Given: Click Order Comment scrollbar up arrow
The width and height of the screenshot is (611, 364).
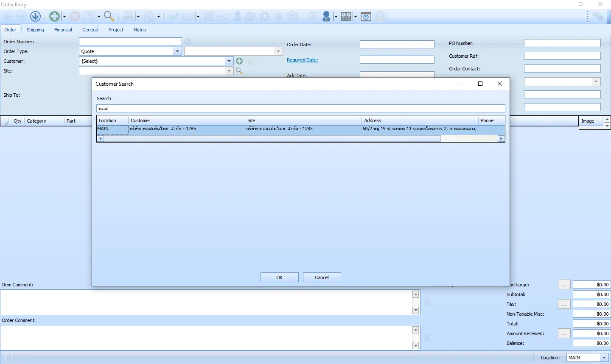Looking at the screenshot, I should (x=416, y=330).
